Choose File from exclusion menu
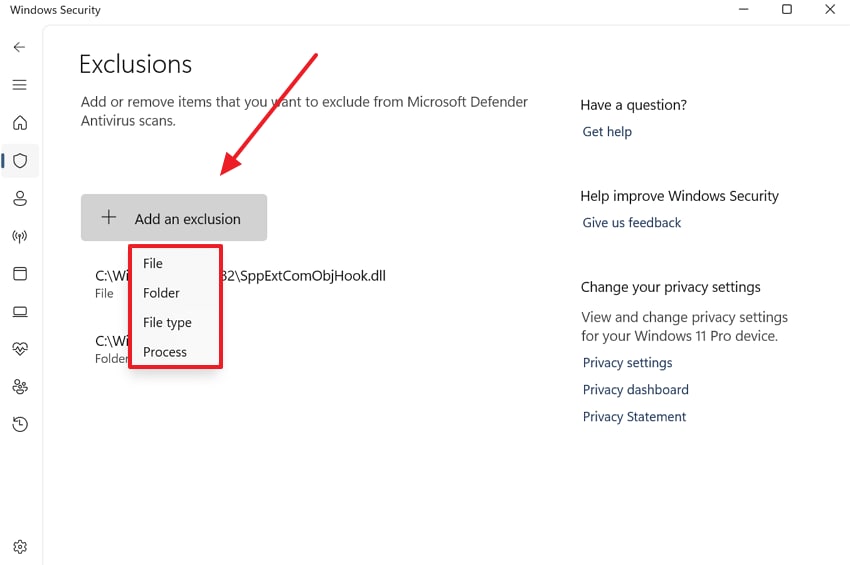 [153, 264]
